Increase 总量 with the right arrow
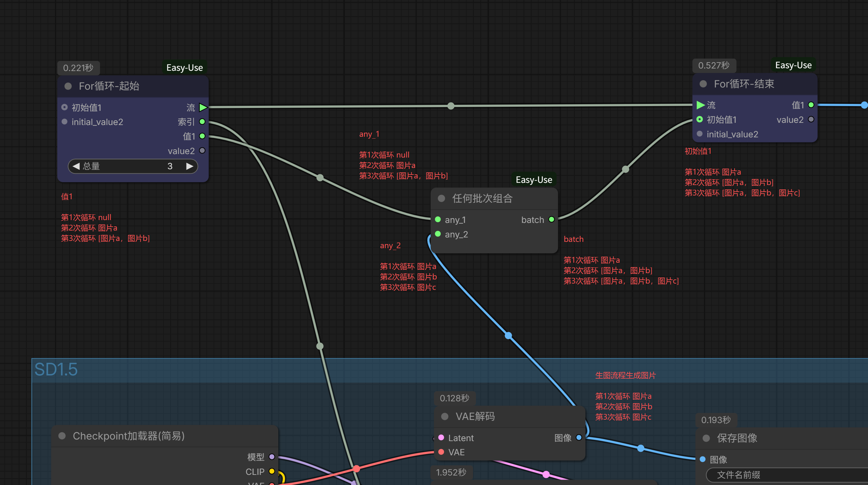868x485 pixels. pos(190,166)
